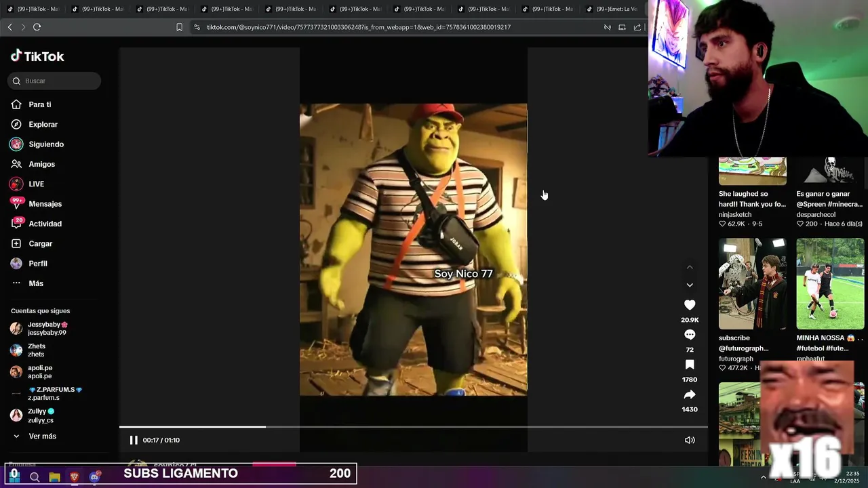Open the Windows Start menu
868x488 pixels.
pos(14,476)
